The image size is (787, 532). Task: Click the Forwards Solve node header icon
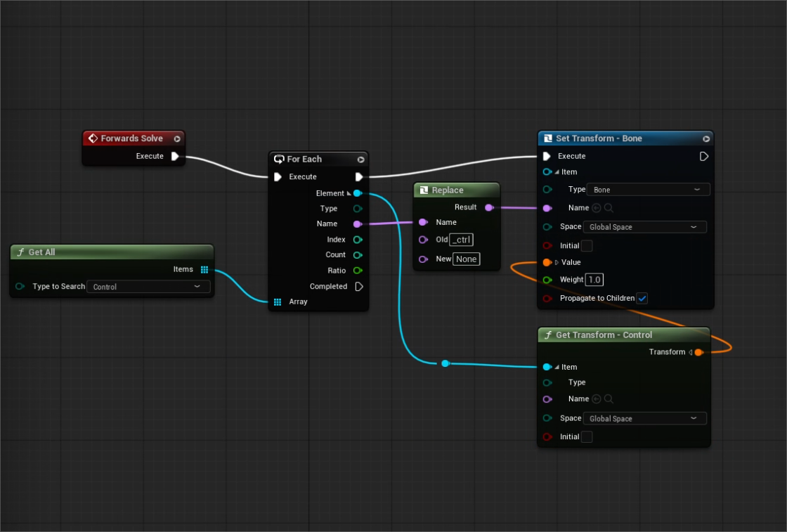click(x=93, y=138)
